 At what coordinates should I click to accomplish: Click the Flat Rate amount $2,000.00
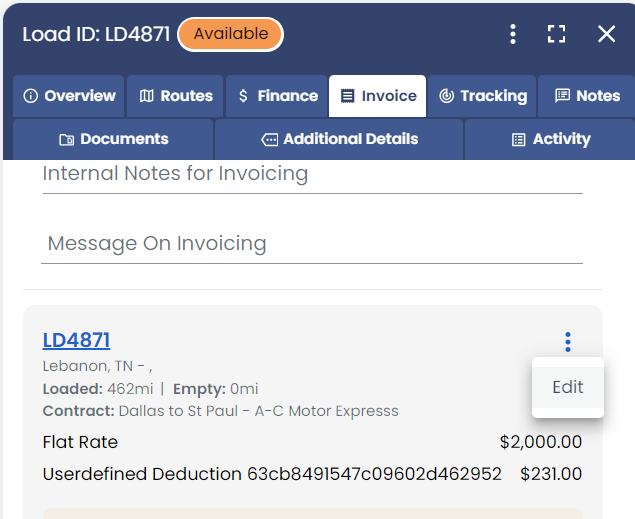(x=540, y=442)
